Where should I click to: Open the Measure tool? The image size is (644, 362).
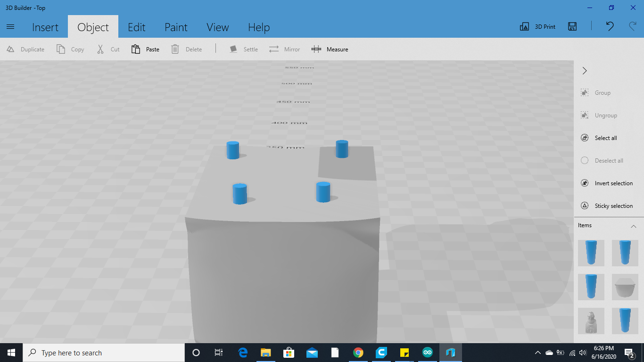[x=330, y=49]
